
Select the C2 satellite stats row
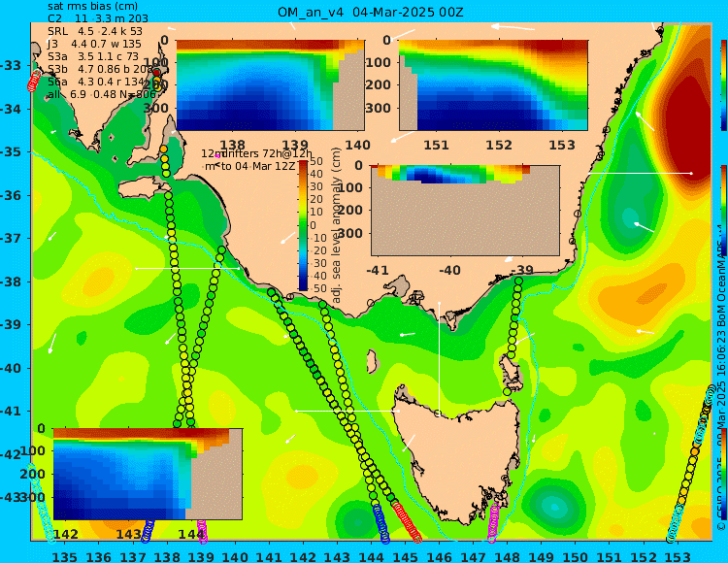tap(98, 18)
